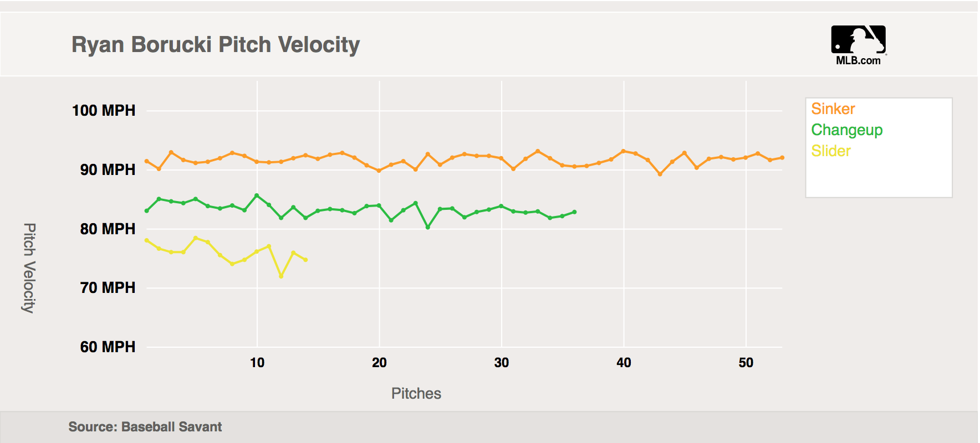The width and height of the screenshot is (980, 443).
Task: Click the 50 tick label on x-axis
Action: click(746, 363)
